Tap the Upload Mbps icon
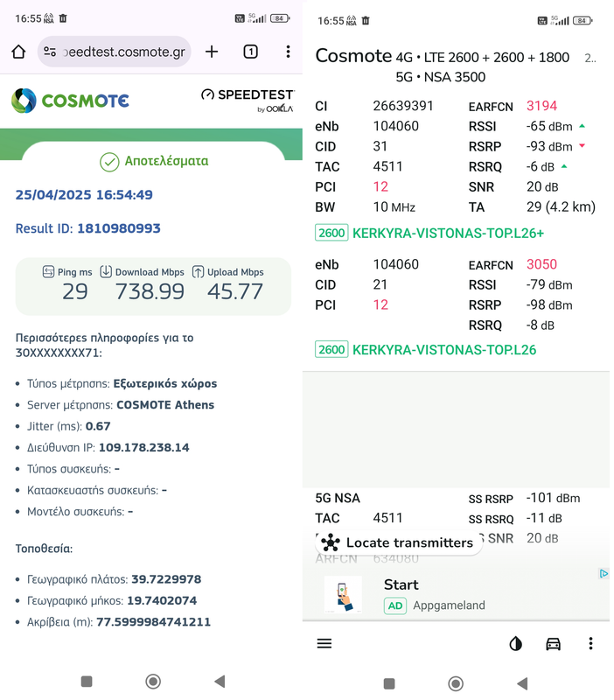The width and height of the screenshot is (614, 700). pyautogui.click(x=199, y=271)
